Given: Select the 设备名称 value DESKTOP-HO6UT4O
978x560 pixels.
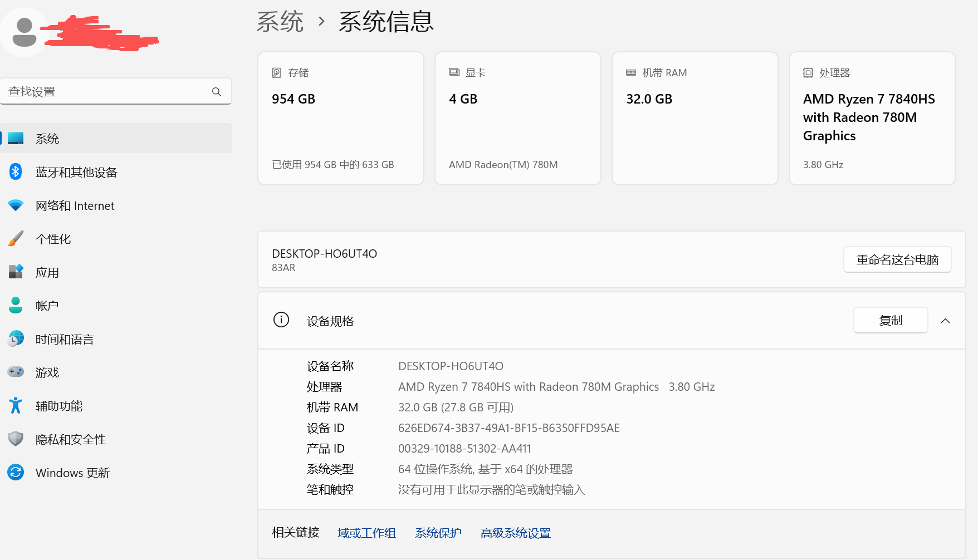Looking at the screenshot, I should (x=451, y=366).
